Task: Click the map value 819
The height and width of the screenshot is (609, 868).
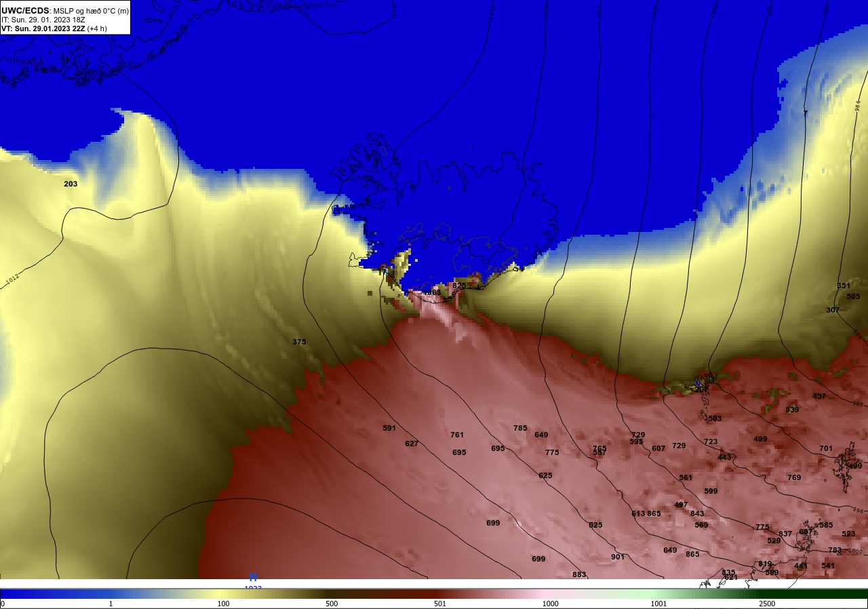Action: [765, 564]
